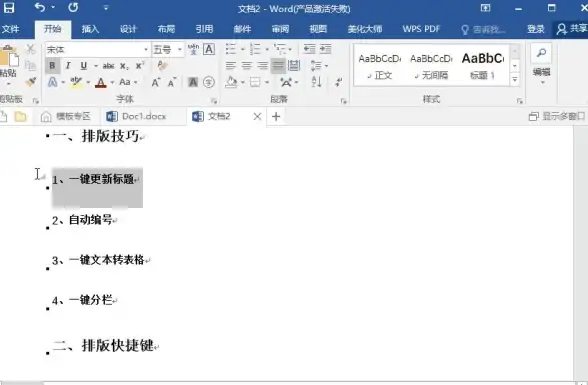Image resolution: width=588 pixels, height=385 pixels.
Task: Click the numbered list icon
Action: pyautogui.click(x=255, y=49)
